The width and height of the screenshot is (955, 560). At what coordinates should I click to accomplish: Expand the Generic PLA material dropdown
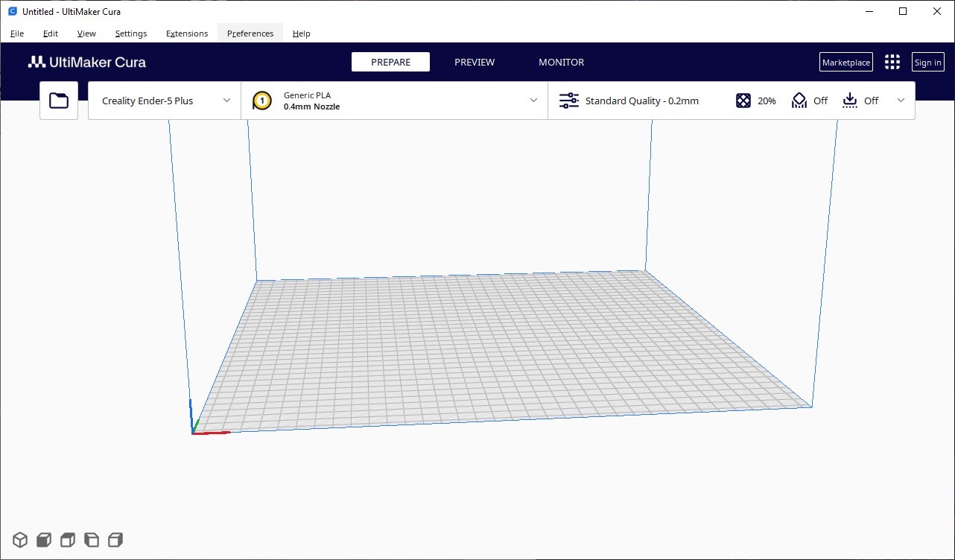533,101
